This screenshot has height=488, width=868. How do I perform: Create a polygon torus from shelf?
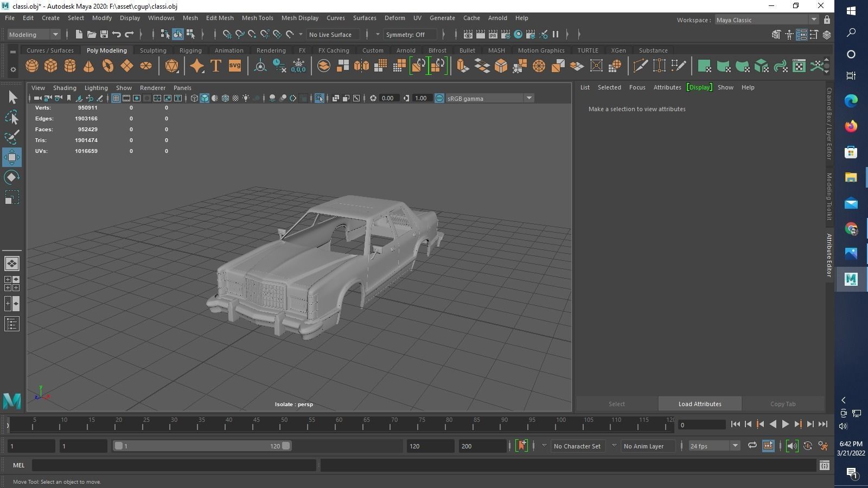point(108,66)
